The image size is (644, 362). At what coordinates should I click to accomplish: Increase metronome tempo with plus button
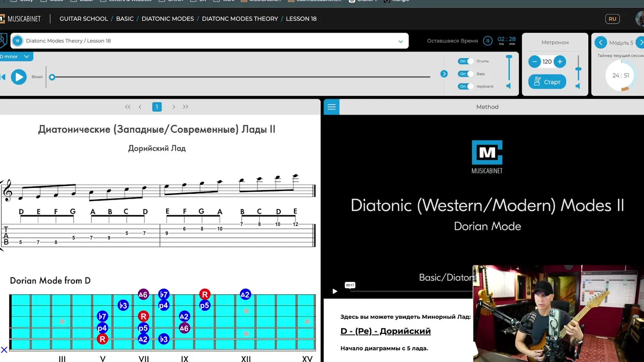(x=559, y=61)
